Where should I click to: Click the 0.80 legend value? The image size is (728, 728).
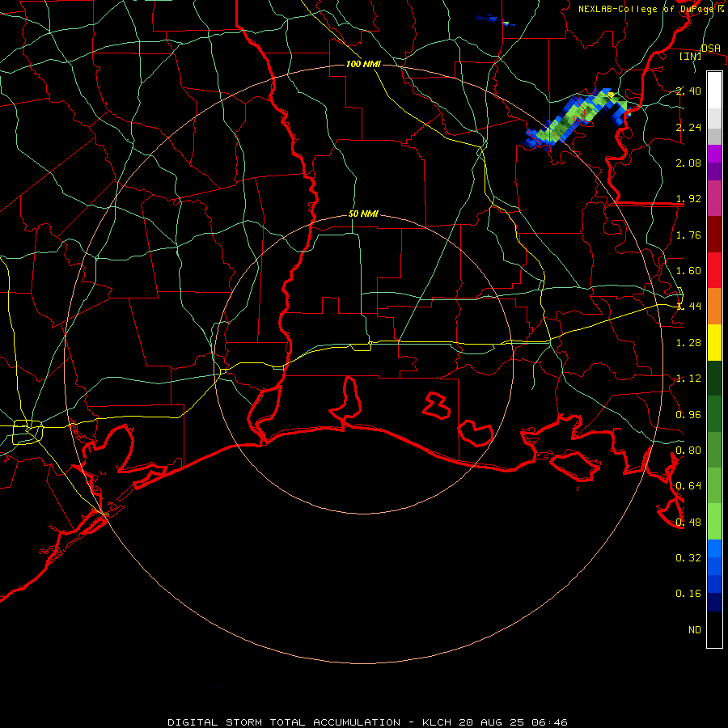coord(688,451)
